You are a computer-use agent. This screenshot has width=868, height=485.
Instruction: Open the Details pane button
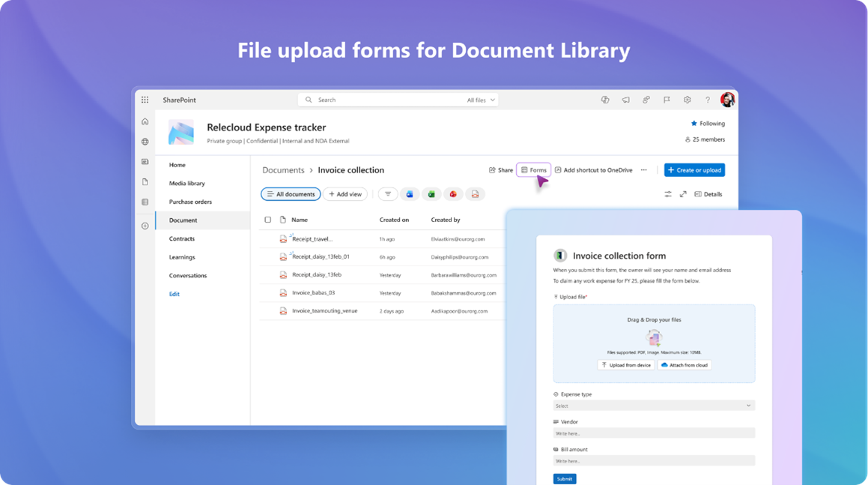708,194
